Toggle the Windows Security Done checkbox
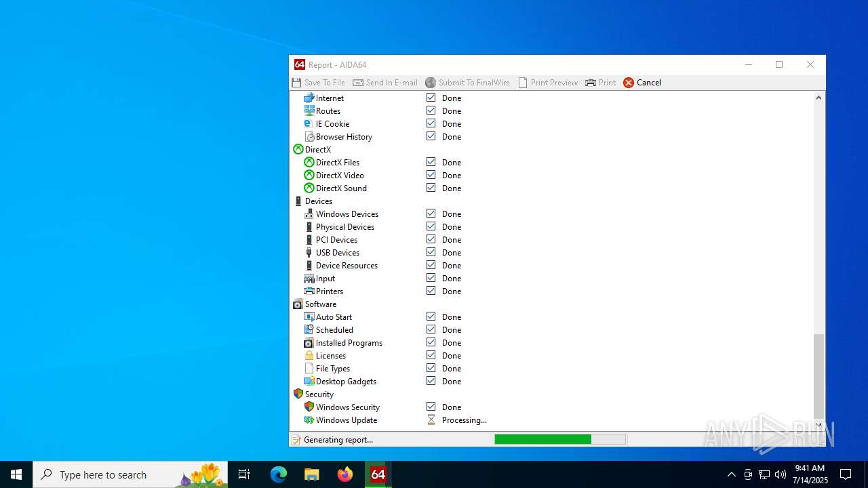Image resolution: width=868 pixels, height=488 pixels. [x=431, y=407]
